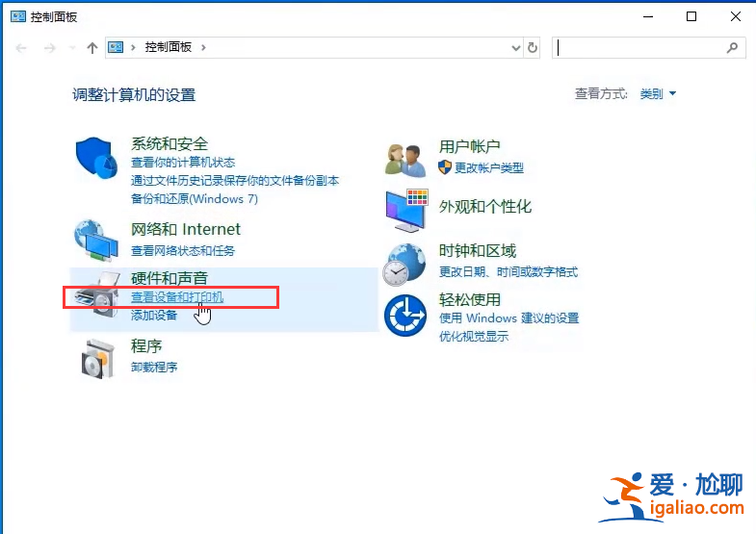
Task: Open 程序 category heading
Action: [146, 346]
